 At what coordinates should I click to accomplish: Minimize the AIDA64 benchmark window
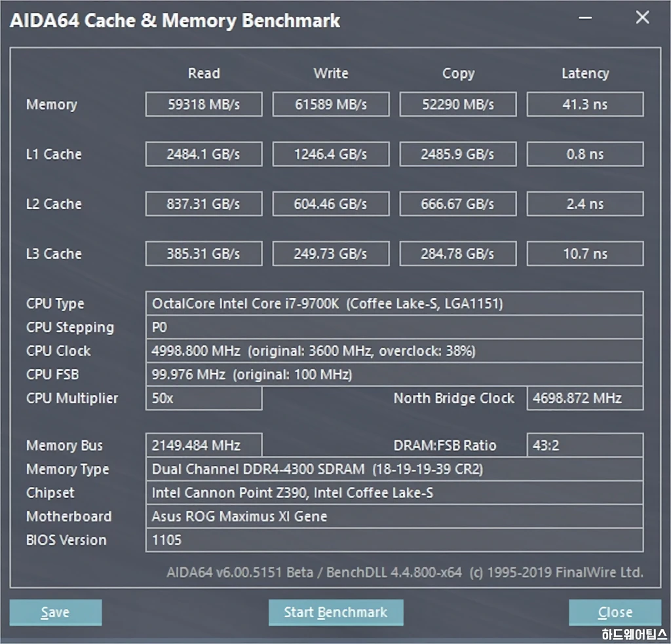(x=585, y=18)
